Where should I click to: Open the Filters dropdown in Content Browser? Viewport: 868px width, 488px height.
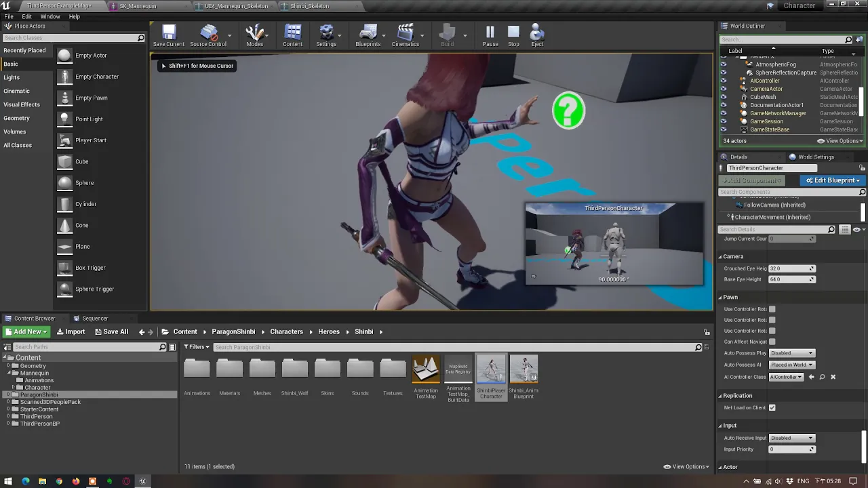tap(197, 347)
